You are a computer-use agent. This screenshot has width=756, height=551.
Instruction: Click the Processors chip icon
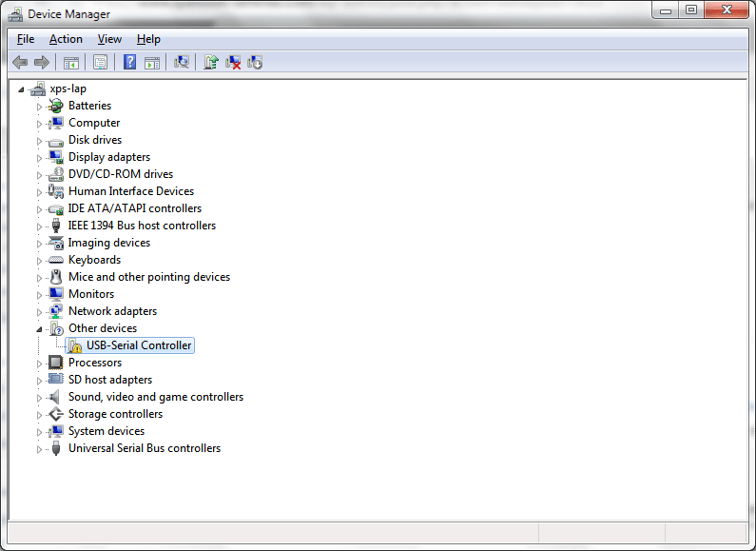tap(56, 363)
